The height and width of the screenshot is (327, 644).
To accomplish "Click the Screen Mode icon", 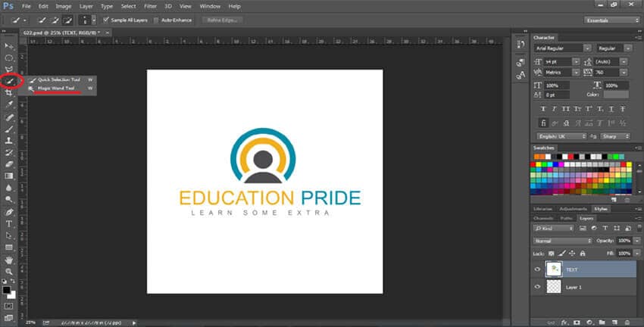I will [x=8, y=318].
